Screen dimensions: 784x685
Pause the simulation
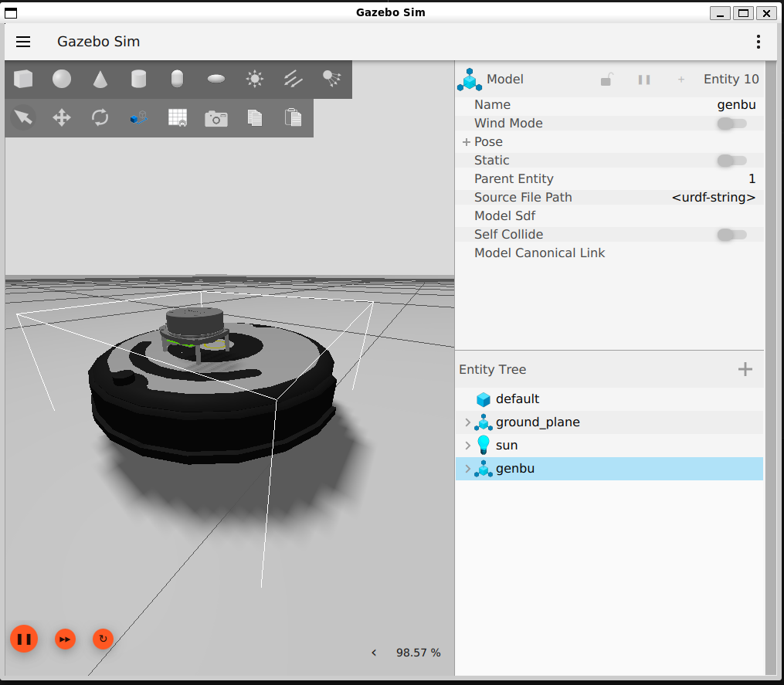pyautogui.click(x=24, y=639)
